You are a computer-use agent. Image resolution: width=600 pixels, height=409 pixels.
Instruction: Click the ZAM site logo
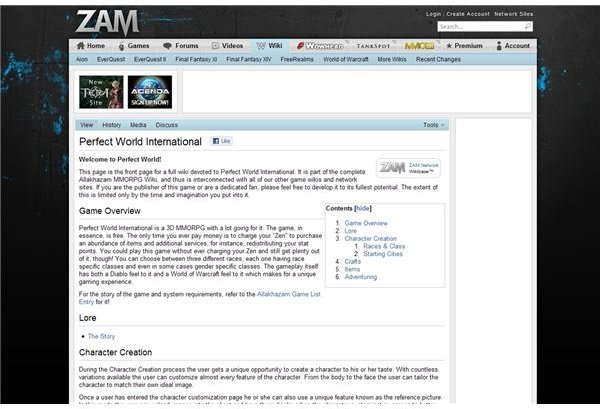[x=107, y=23]
